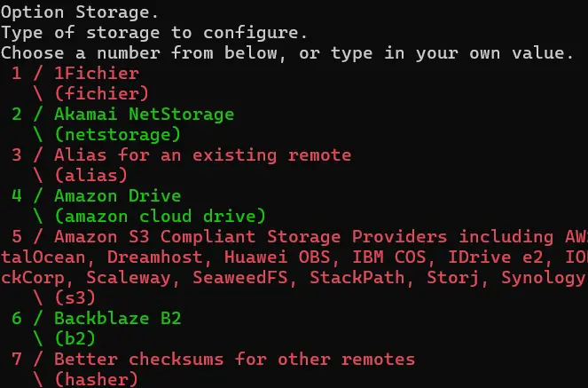Select "Alias for an existing remote" entry
This screenshot has width=588, height=388.
coord(202,155)
